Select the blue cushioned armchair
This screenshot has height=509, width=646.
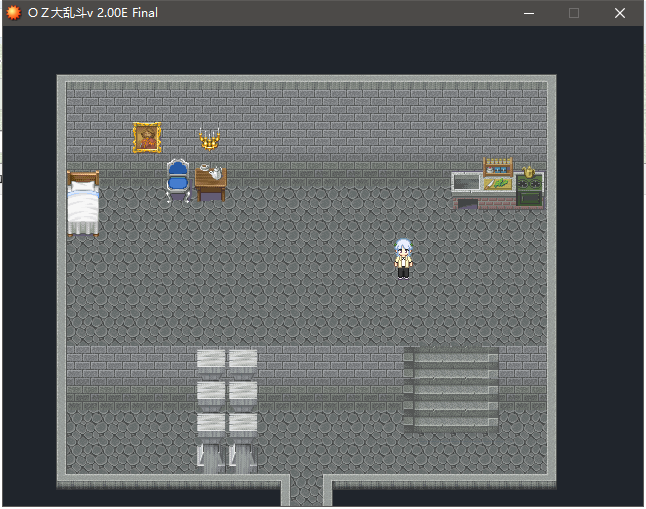(x=178, y=181)
